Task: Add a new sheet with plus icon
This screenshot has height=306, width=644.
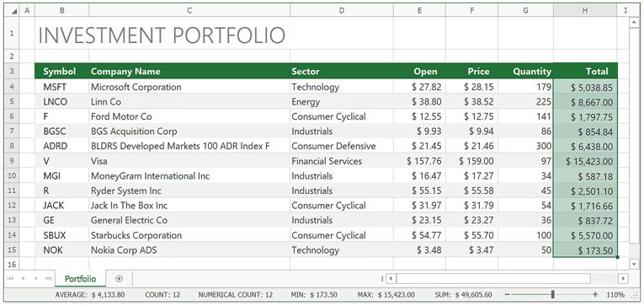Action: tap(119, 279)
